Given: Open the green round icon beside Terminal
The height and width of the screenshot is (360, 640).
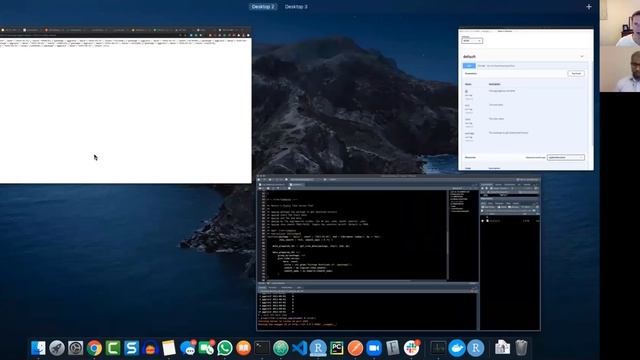Looking at the screenshot, I should click(x=281, y=348).
